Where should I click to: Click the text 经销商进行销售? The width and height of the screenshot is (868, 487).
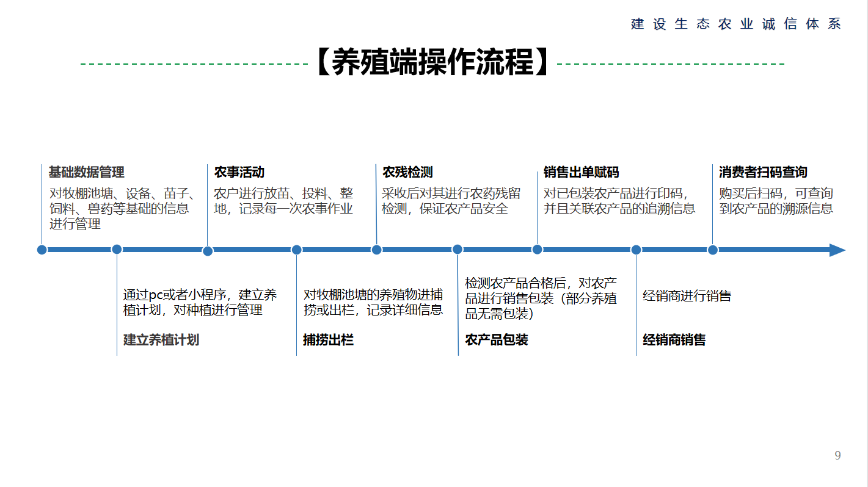[x=687, y=297]
